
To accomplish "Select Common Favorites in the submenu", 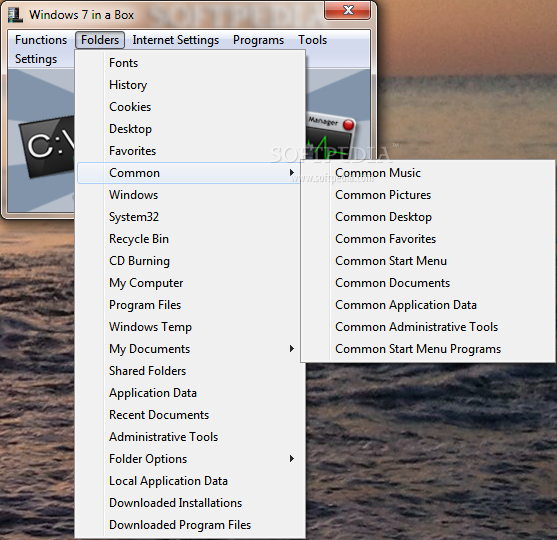I will pos(428,239).
